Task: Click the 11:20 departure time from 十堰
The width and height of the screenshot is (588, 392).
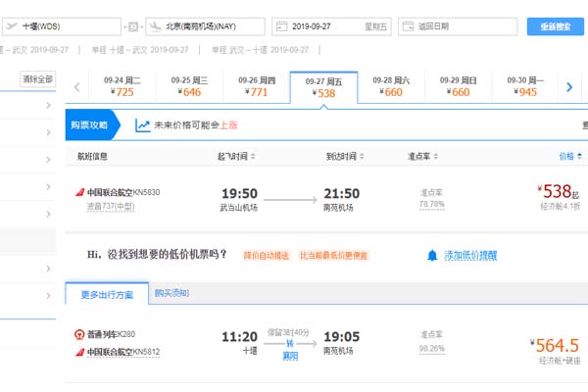Action: coord(239,337)
